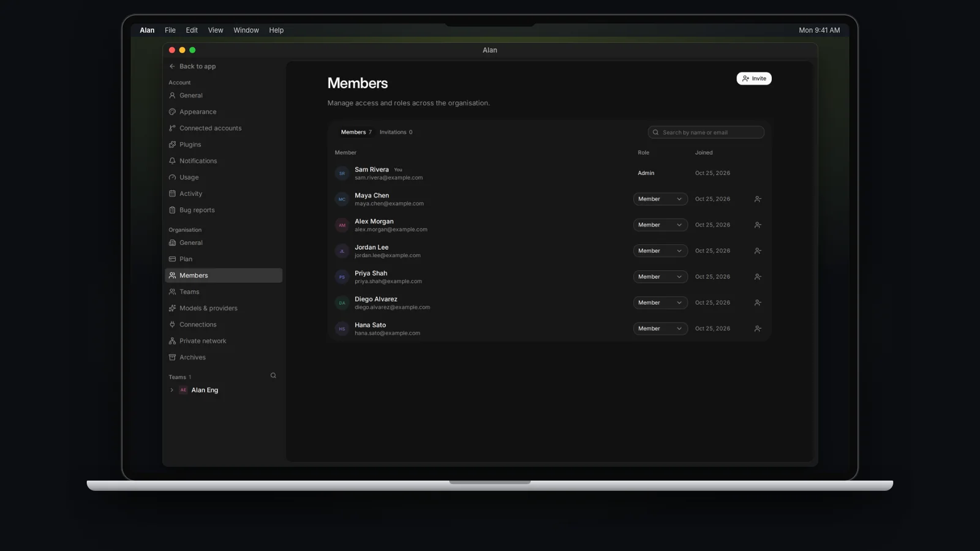
Task: Select Members in the sidebar
Action: click(224, 275)
